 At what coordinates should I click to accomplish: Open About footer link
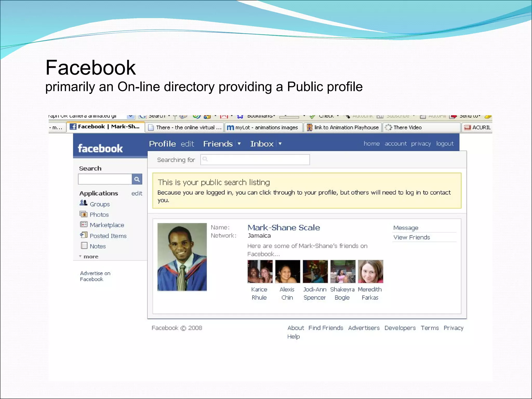(296, 328)
